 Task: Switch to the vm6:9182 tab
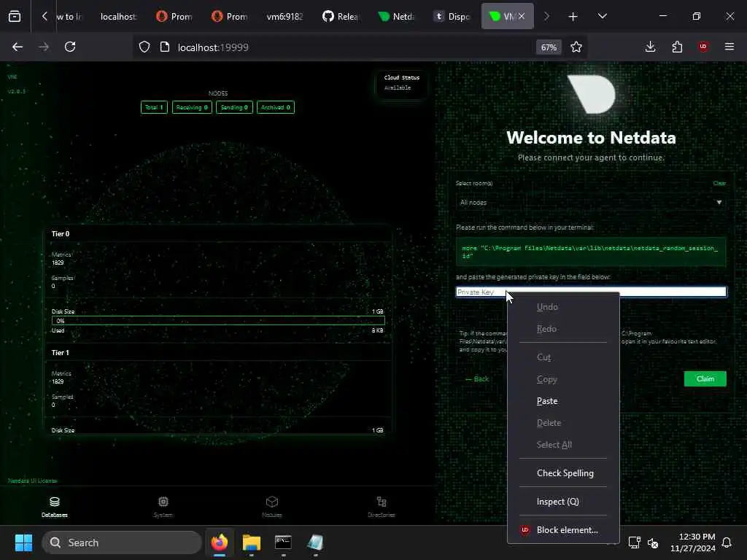[285, 17]
